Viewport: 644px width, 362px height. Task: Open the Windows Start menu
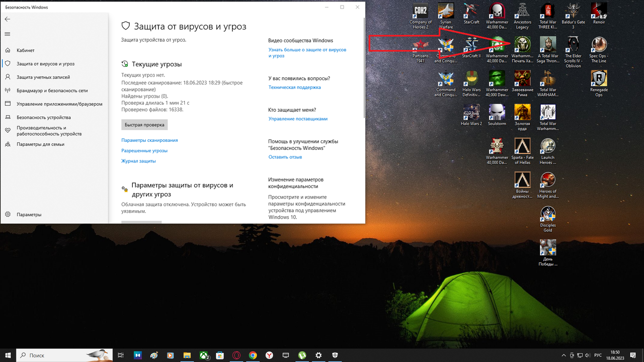[x=8, y=355]
